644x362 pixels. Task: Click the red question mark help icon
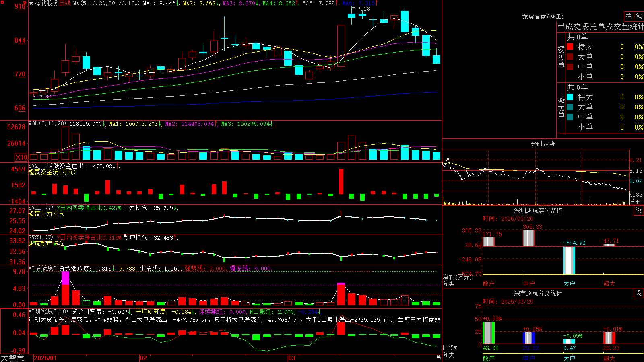click(25, 3)
